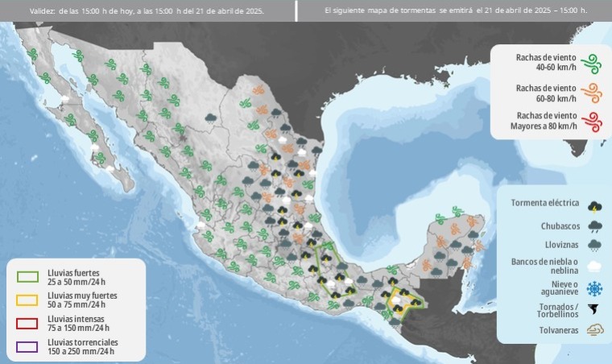Select the 'Tornados / Torbellinos' legend label

tap(558, 311)
